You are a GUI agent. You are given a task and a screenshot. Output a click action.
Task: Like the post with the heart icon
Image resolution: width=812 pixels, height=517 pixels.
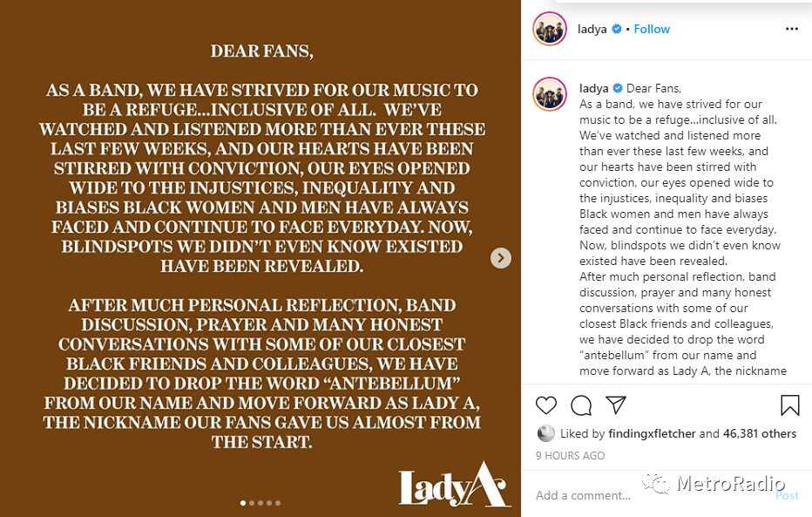(x=546, y=405)
